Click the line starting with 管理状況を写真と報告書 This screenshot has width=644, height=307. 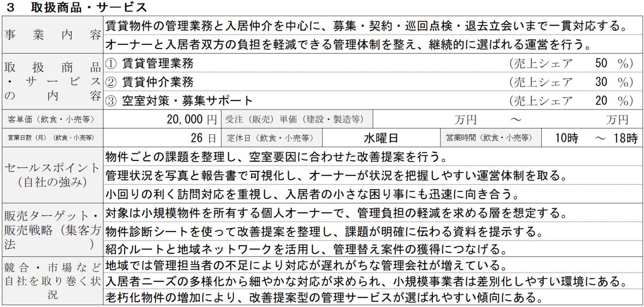tap(336, 176)
